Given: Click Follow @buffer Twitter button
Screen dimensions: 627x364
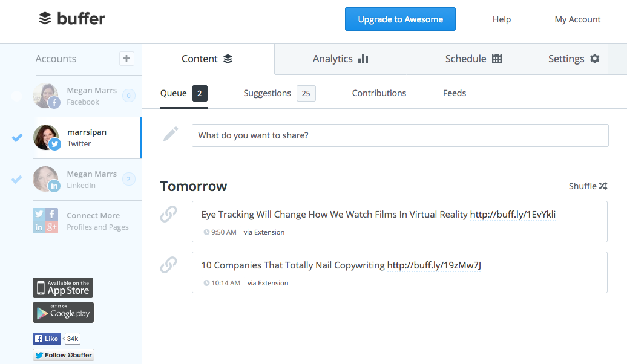Looking at the screenshot, I should click(x=64, y=355).
